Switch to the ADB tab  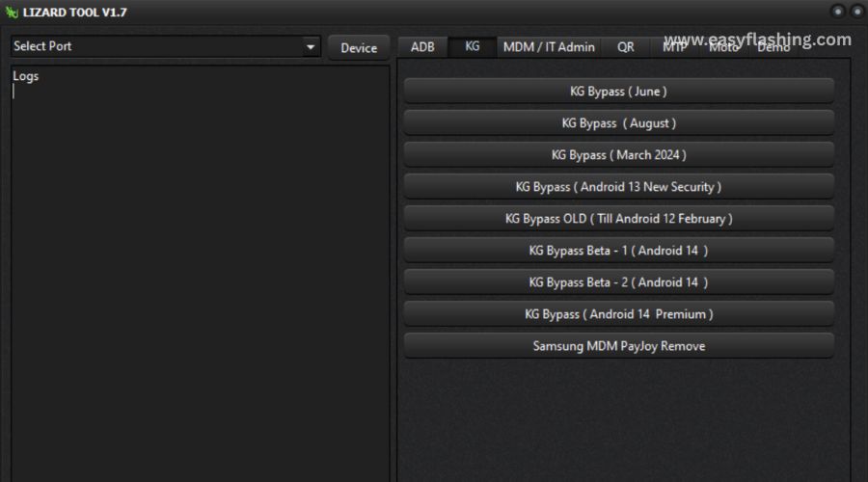tap(422, 47)
